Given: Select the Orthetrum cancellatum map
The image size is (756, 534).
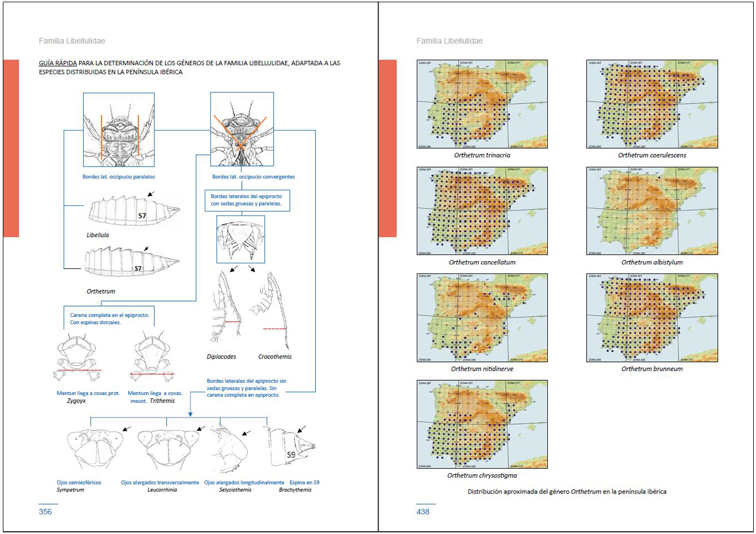Looking at the screenshot, I should click(x=482, y=211).
